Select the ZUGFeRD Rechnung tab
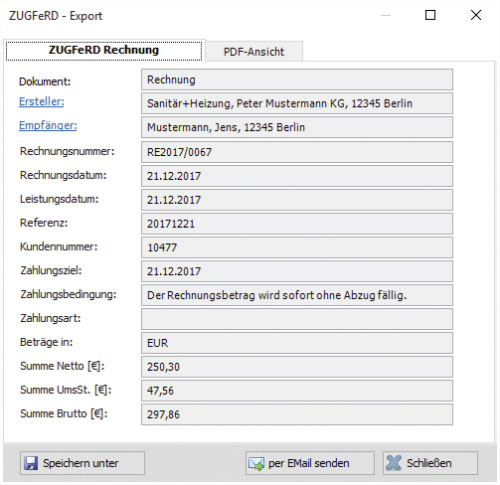Screen dimensions: 500x485 click(104, 50)
